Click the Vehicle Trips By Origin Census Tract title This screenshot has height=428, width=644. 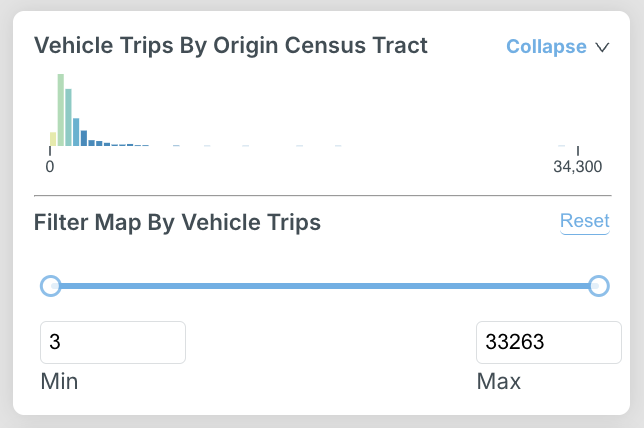(231, 45)
